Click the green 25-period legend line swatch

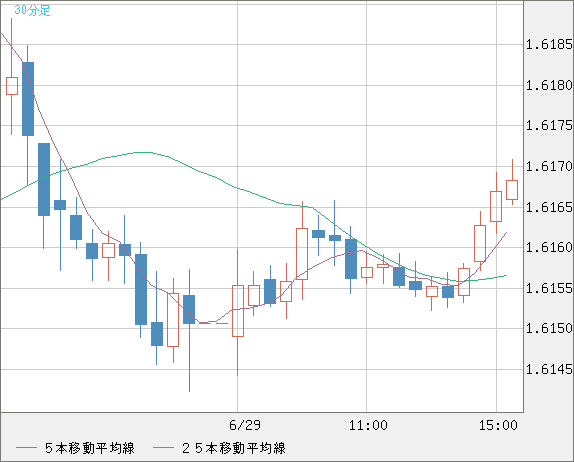163,448
